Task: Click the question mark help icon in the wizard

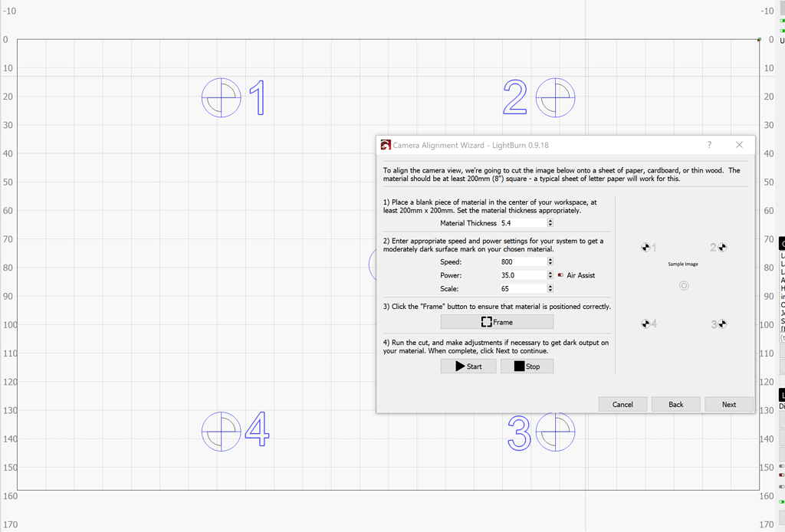Action: tap(709, 145)
